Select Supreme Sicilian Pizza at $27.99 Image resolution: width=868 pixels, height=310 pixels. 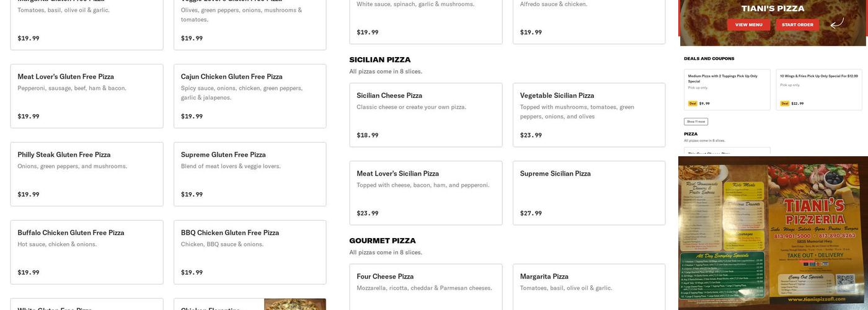589,193
